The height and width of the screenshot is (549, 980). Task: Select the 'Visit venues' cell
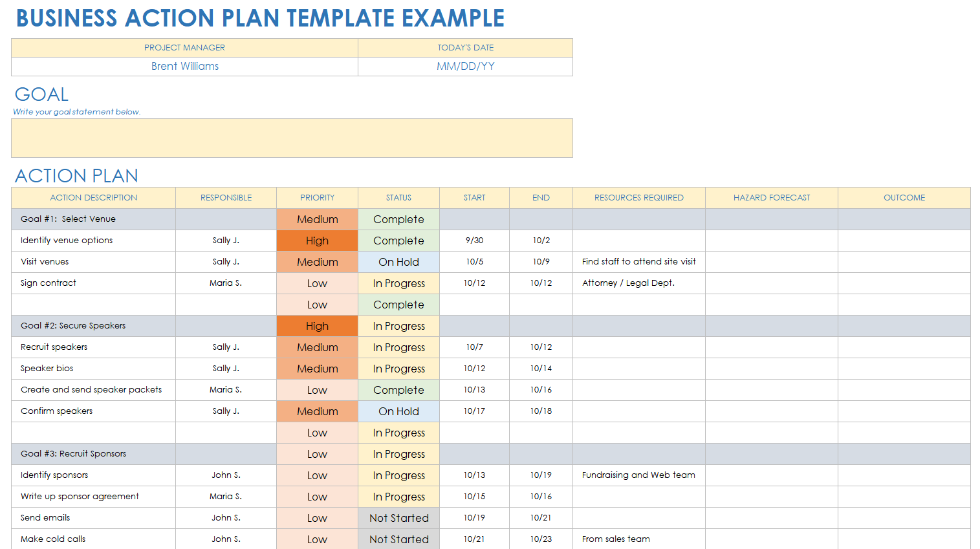[x=94, y=262]
